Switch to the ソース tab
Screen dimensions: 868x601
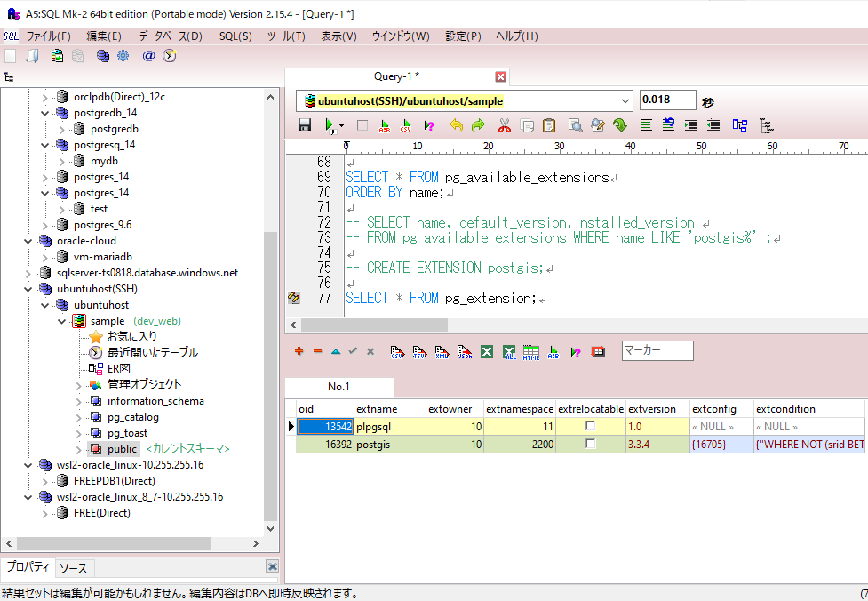click(73, 568)
